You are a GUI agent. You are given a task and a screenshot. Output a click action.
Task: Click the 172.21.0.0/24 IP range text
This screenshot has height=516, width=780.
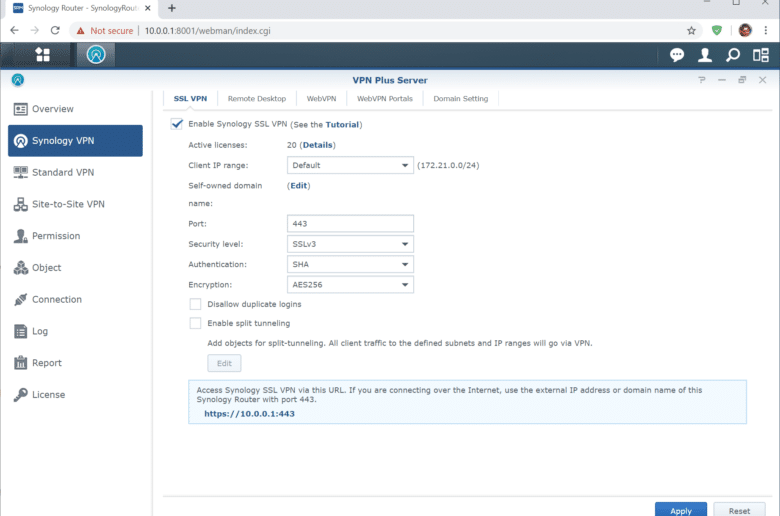[448, 165]
